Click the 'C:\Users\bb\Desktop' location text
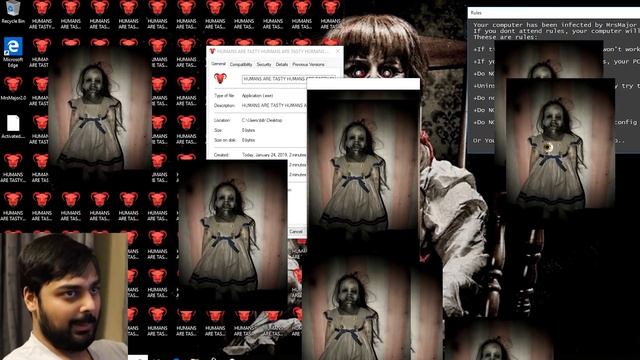Image resolution: width=640 pixels, height=360 pixels. click(x=262, y=120)
